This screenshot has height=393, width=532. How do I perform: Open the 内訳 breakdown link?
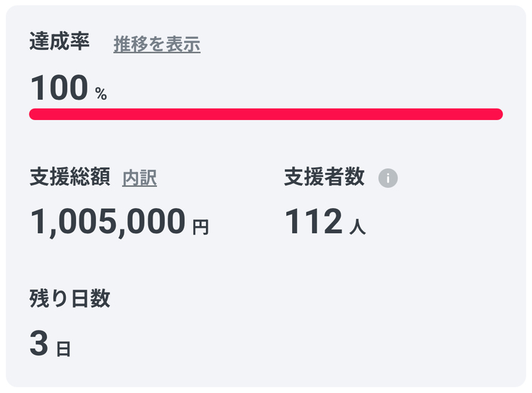(x=140, y=178)
